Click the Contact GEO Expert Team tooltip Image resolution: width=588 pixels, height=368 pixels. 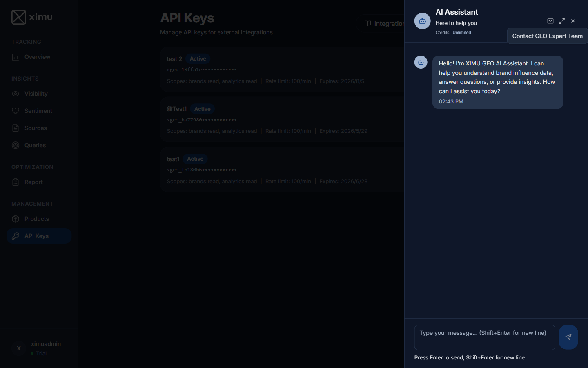548,36
